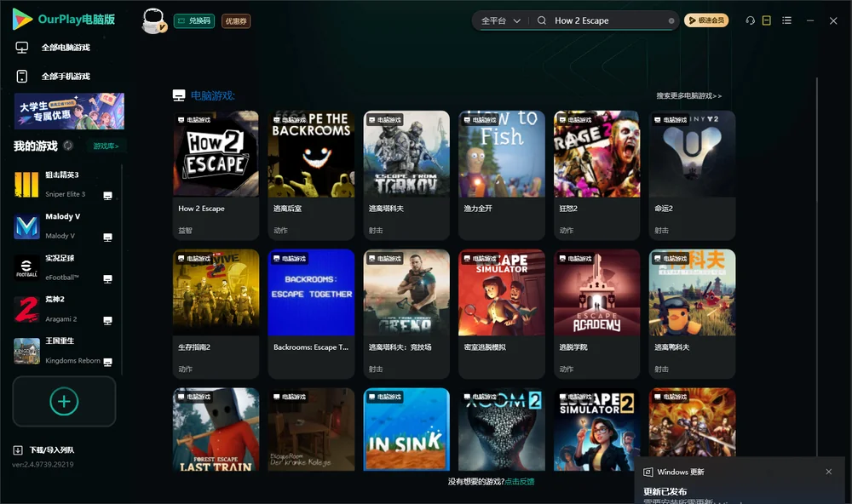Open Backrooms: Escape Together card
The height and width of the screenshot is (504, 852).
[x=311, y=314]
